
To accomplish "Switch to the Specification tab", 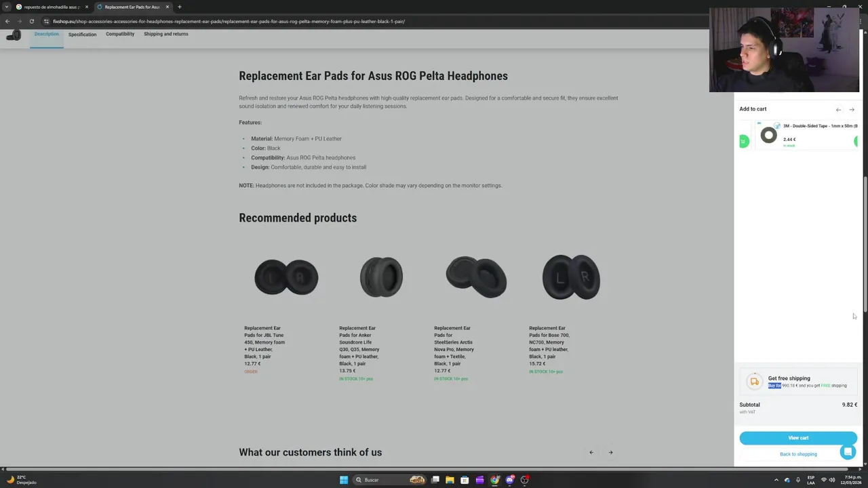I will click(82, 34).
